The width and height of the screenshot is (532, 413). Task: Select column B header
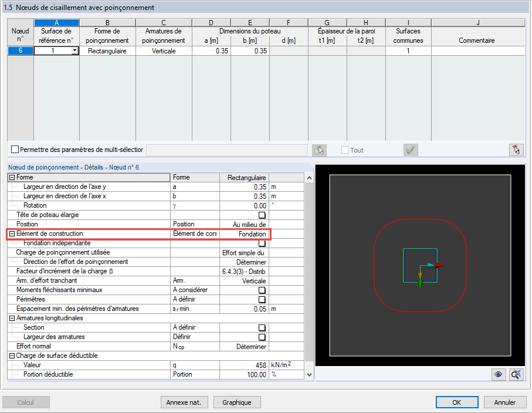pos(107,23)
